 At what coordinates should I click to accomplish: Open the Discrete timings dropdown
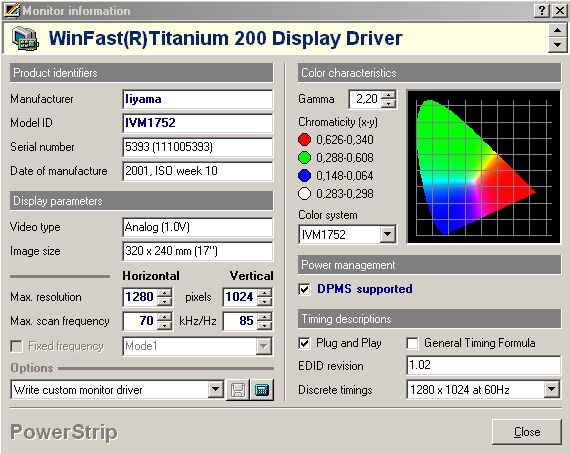coord(551,390)
